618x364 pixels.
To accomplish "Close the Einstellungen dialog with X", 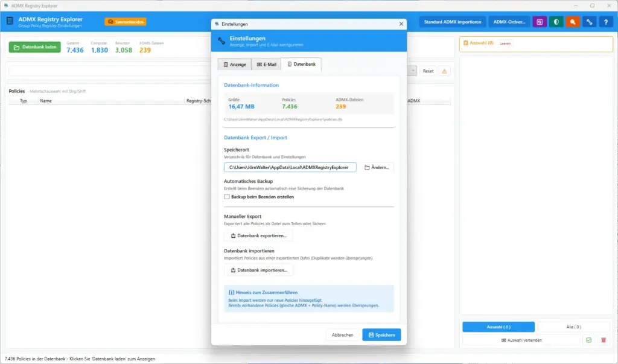I will pyautogui.click(x=401, y=24).
